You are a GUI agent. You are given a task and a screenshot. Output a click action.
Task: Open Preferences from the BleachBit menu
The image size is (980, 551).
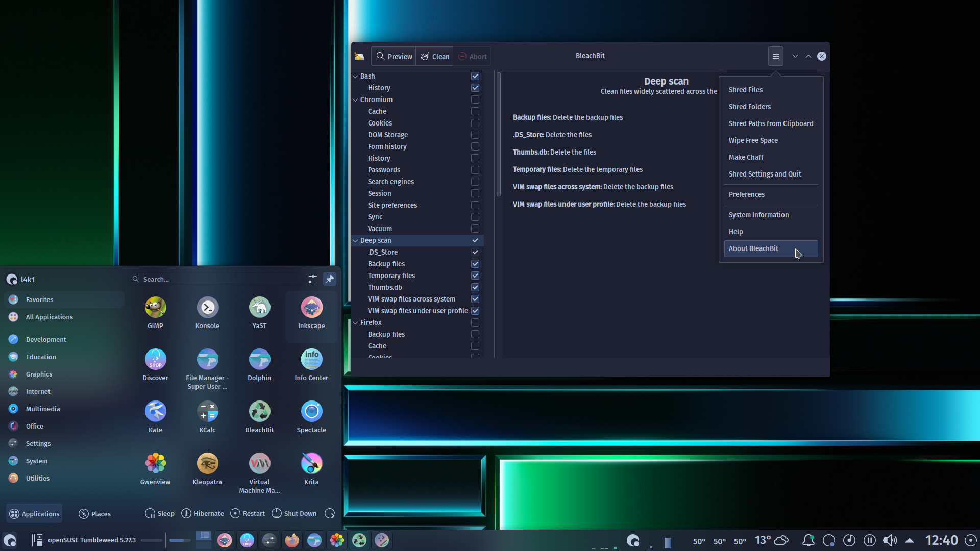coord(771,194)
